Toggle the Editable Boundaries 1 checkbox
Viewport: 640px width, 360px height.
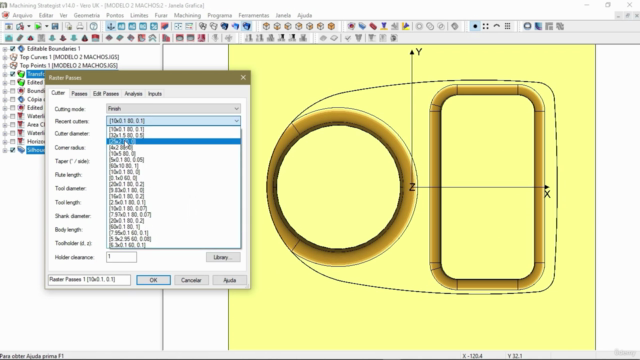pos(13,49)
